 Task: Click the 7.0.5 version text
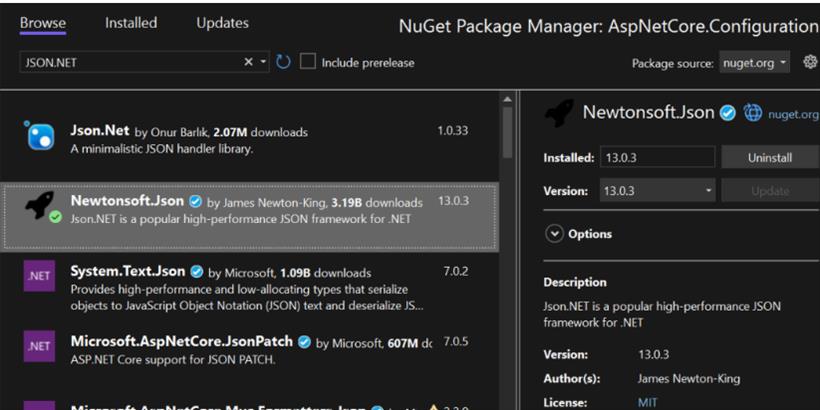click(455, 342)
